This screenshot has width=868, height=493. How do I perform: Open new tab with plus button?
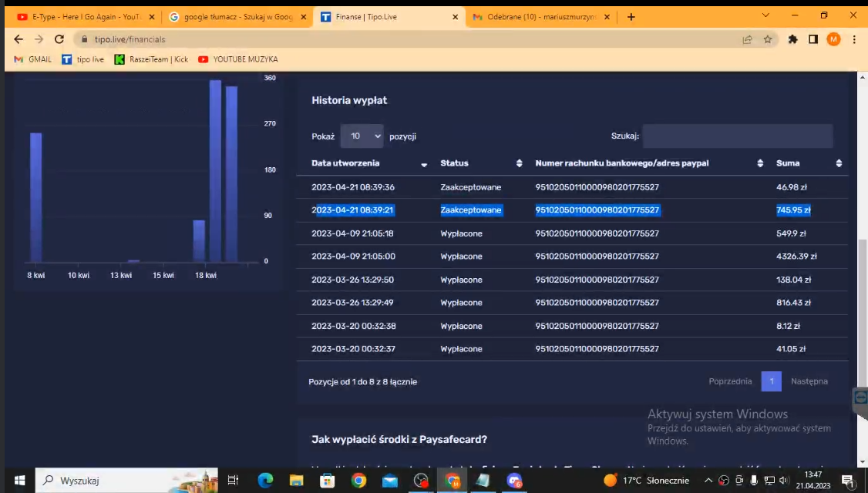(631, 17)
